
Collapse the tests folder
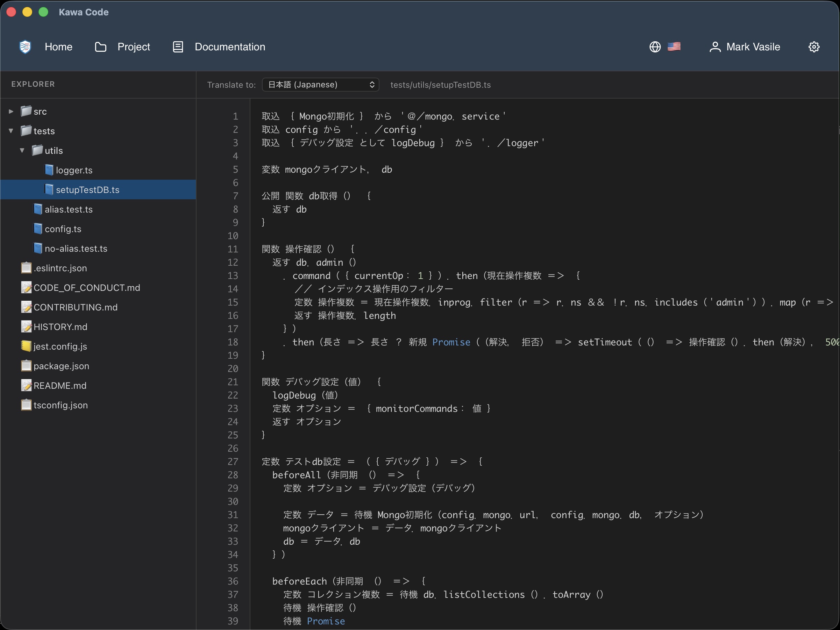tap(10, 131)
